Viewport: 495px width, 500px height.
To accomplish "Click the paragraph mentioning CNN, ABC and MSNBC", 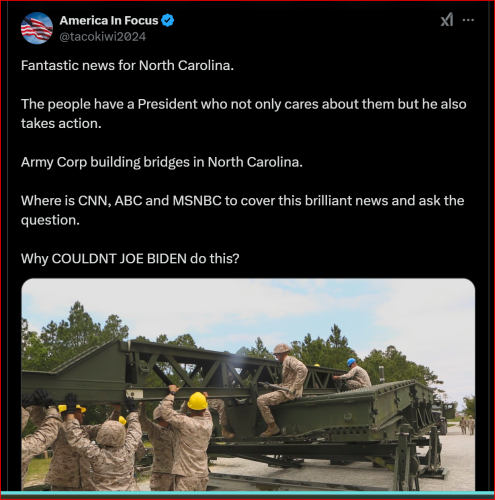I will pyautogui.click(x=242, y=210).
